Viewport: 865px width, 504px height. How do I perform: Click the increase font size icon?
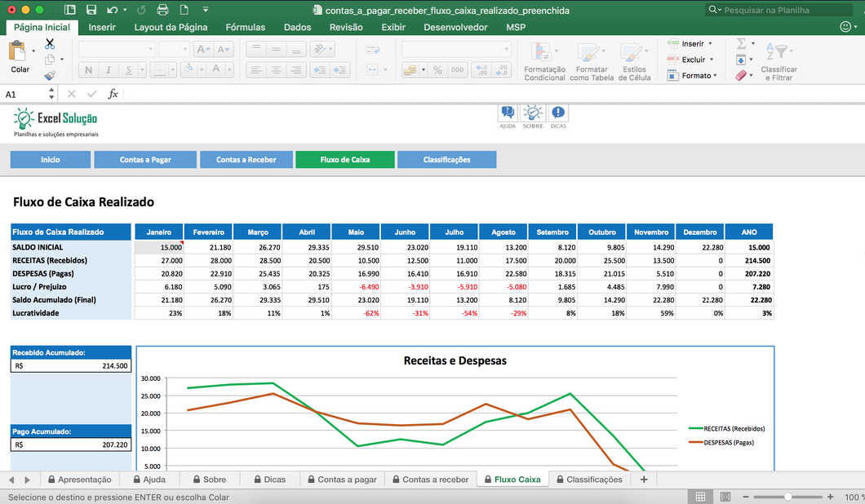click(x=203, y=49)
